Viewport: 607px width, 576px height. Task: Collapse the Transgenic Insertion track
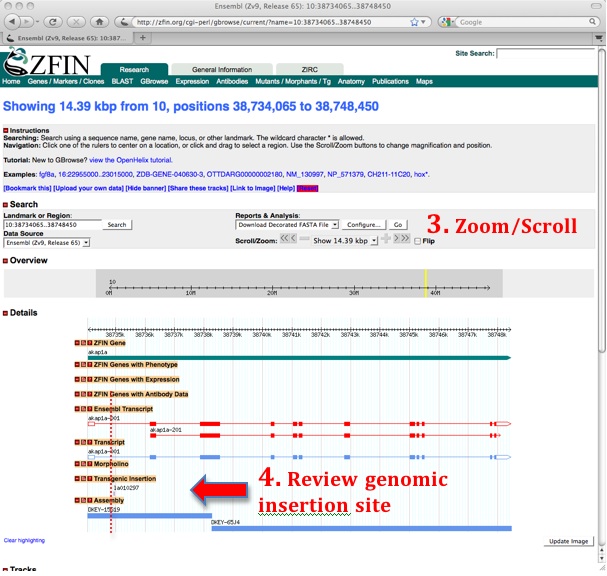coord(78,478)
